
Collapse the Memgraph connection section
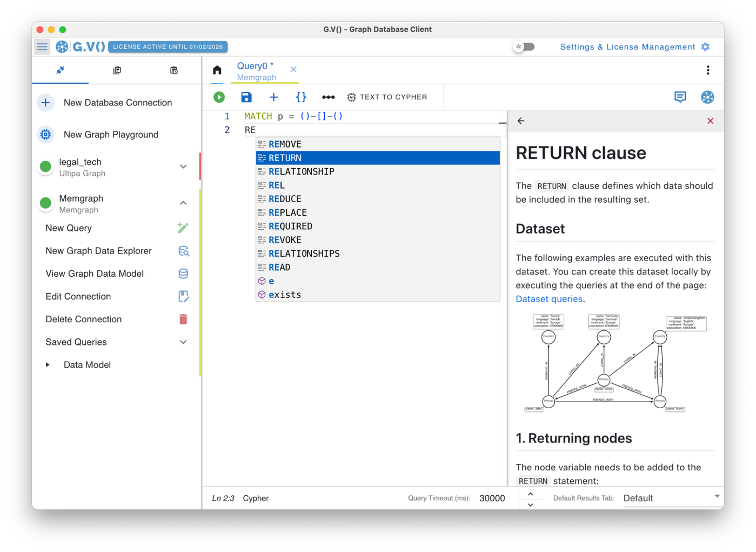(183, 203)
